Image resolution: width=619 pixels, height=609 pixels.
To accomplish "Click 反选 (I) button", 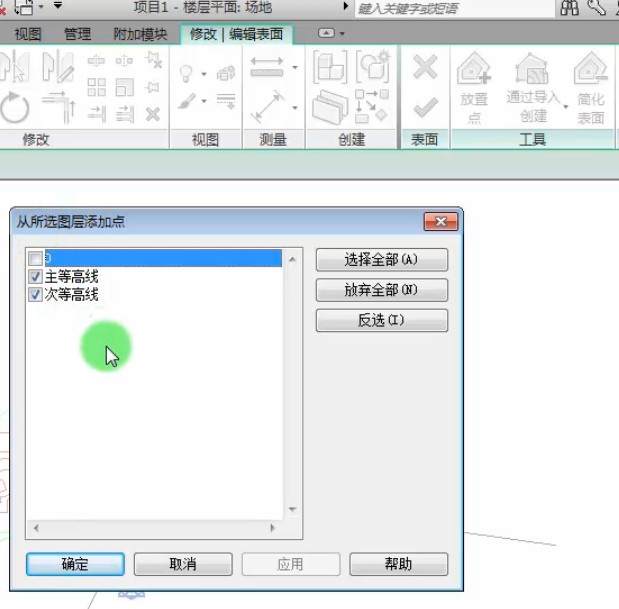I will coord(381,320).
